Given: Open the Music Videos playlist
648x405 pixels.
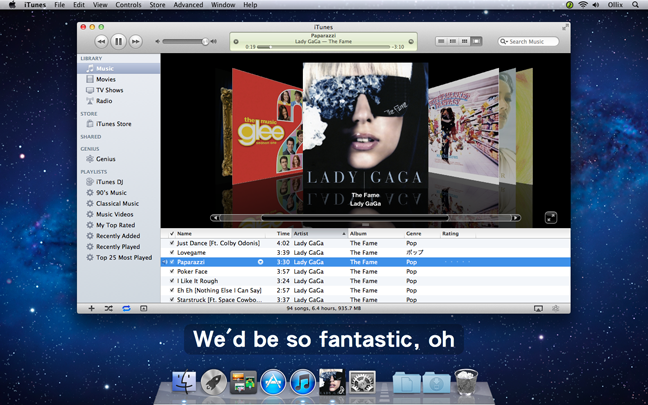Looking at the screenshot, I should 119,214.
